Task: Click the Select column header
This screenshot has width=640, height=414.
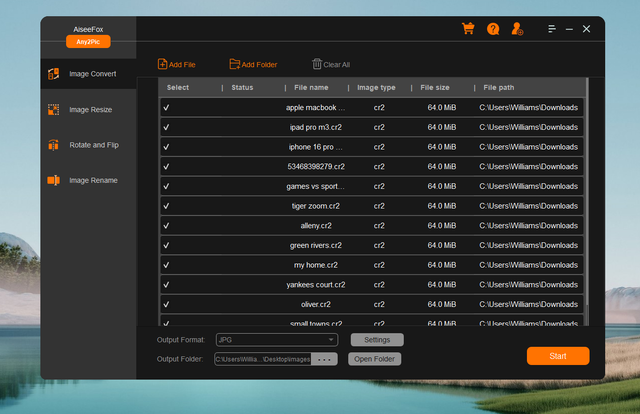Action: click(178, 87)
